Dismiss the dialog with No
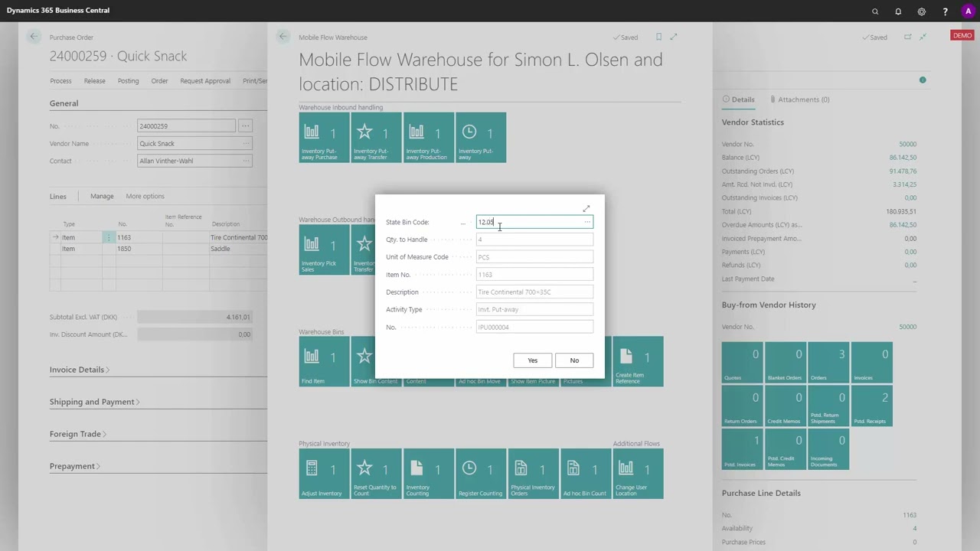This screenshot has width=980, height=551. [x=574, y=360]
